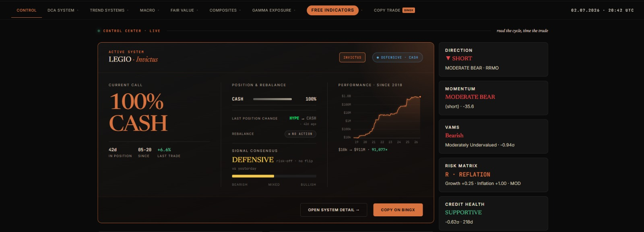
Task: Click the '05-20' since date
Action: point(144,150)
